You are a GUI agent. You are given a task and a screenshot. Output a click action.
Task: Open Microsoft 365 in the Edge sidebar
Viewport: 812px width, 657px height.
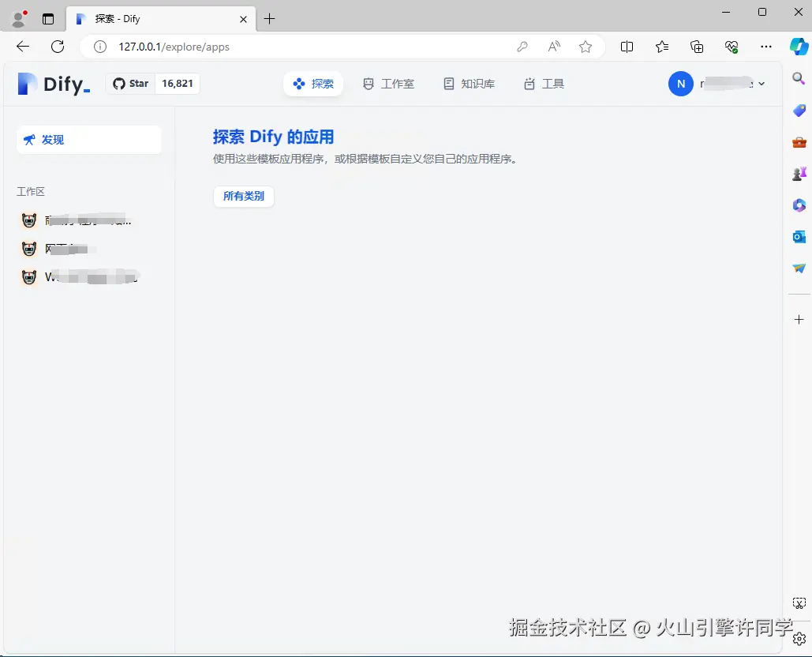[x=799, y=205]
